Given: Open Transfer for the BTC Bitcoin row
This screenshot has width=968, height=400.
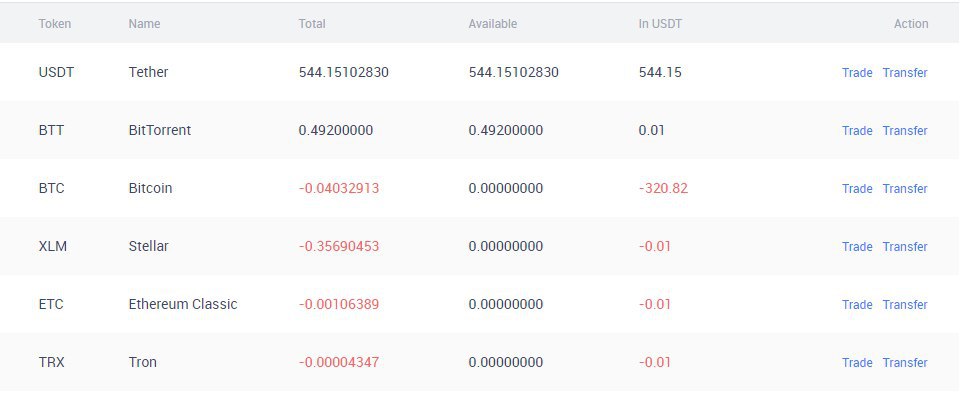Looking at the screenshot, I should tap(905, 189).
